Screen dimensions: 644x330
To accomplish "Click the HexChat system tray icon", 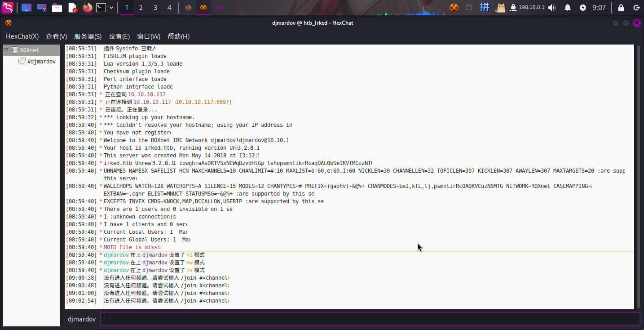I will point(454,8).
